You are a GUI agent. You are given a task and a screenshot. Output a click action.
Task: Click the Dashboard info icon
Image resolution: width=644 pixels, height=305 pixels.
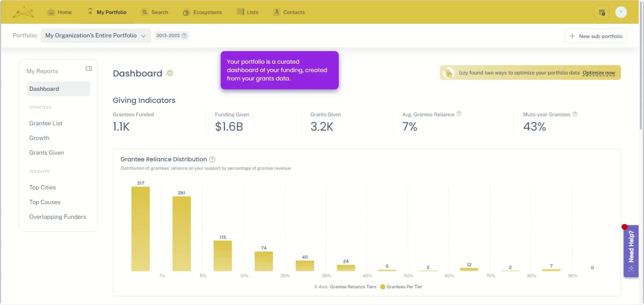point(170,73)
